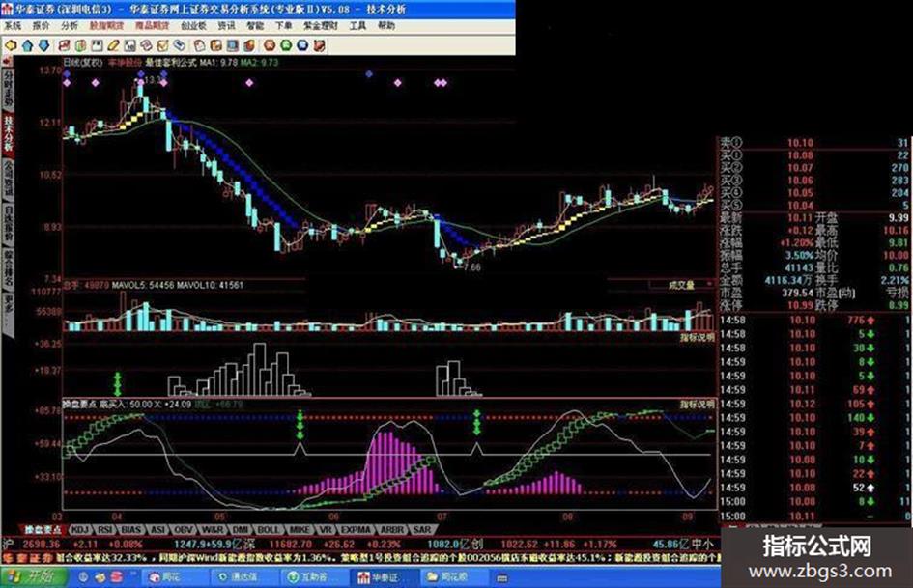The image size is (913, 588).
Task: Select the ARBR indicator tab
Action: pos(392,529)
